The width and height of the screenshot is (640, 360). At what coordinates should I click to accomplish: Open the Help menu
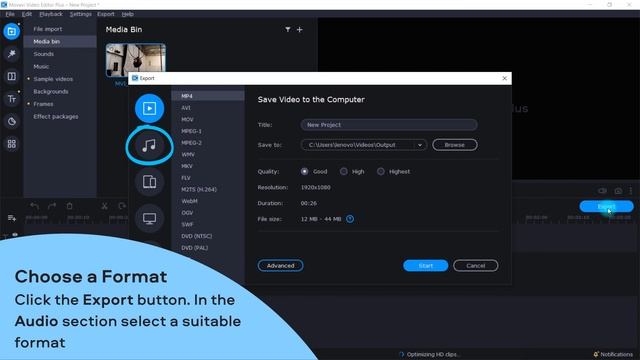[127, 14]
